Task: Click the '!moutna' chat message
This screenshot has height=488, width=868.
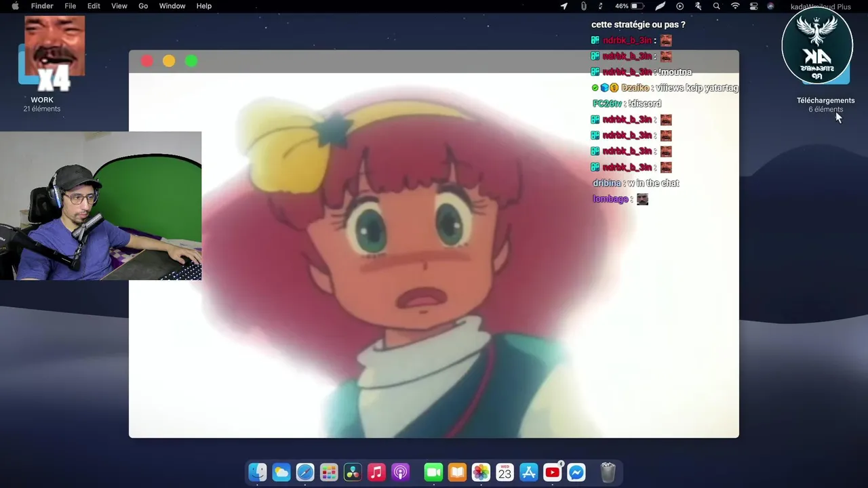Action: pyautogui.click(x=675, y=72)
